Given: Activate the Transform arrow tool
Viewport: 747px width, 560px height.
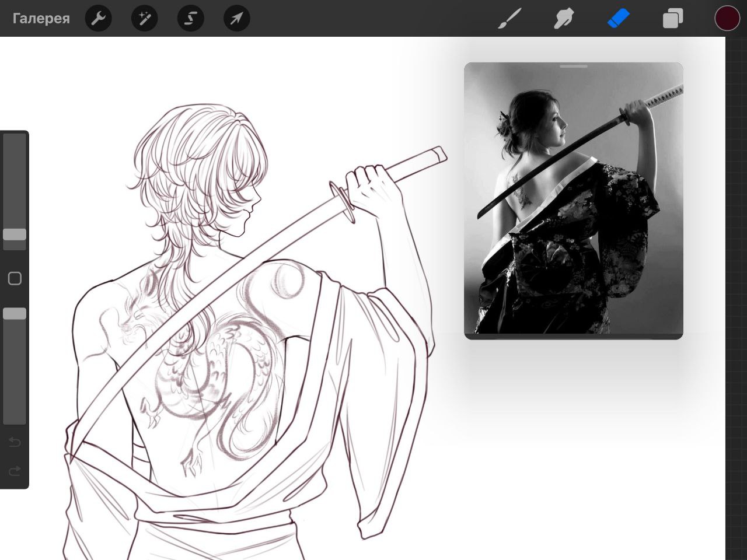Looking at the screenshot, I should coord(236,19).
